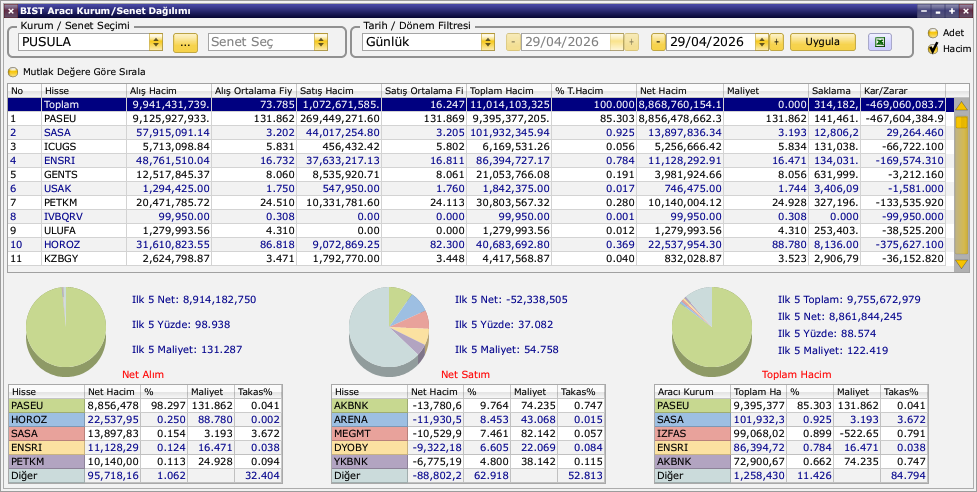Decrease the end date with minus button
Image resolution: width=977 pixels, height=492 pixels.
[658, 42]
